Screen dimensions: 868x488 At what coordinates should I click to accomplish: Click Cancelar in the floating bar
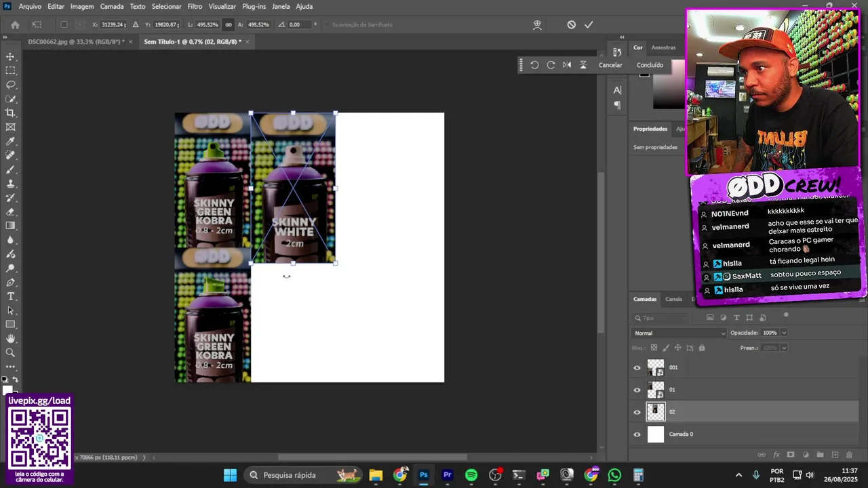[610, 65]
